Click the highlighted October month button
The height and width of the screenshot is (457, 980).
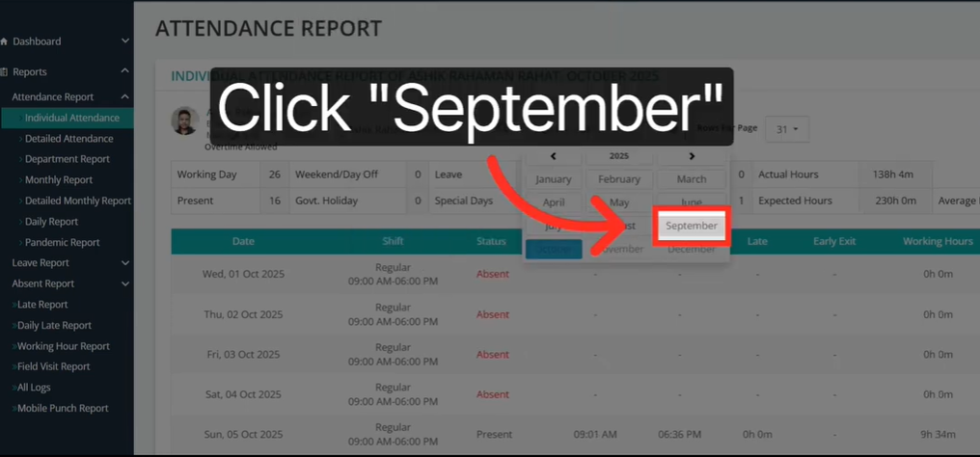[x=553, y=249]
